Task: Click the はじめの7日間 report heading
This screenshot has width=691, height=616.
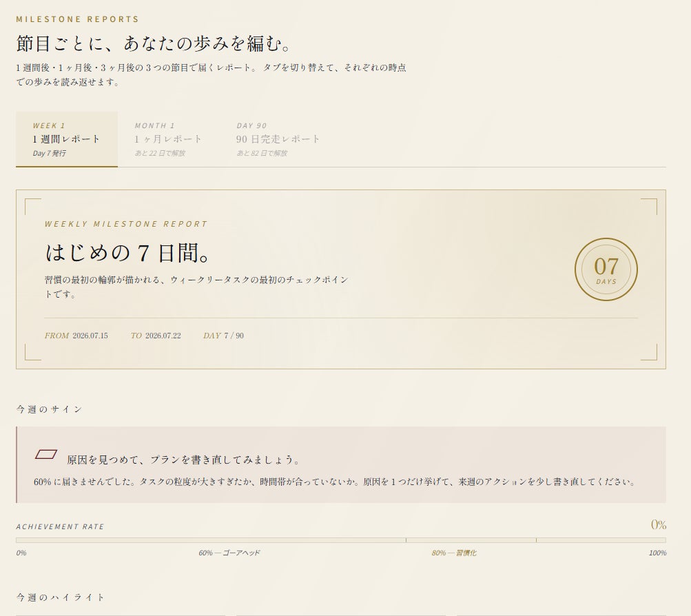Action: pos(128,253)
